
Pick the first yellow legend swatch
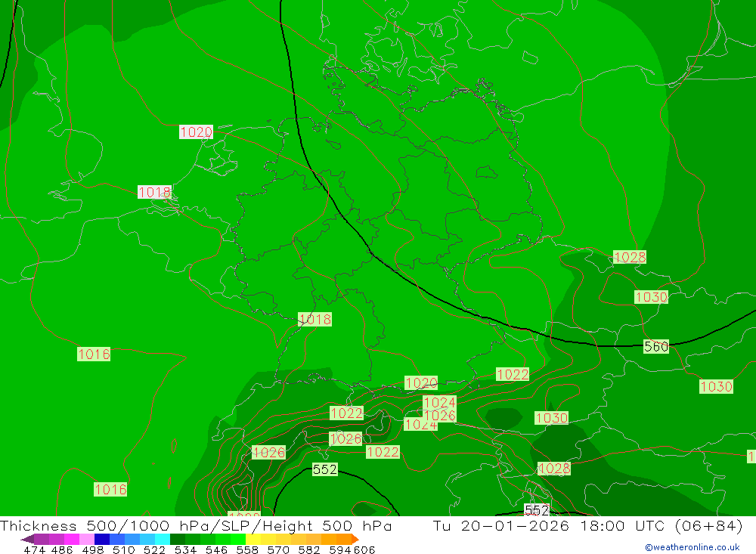[253, 539]
